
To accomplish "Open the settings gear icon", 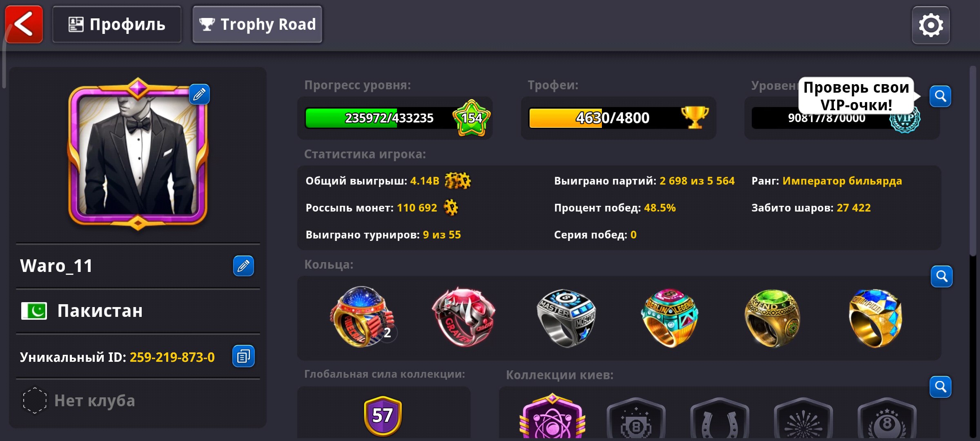I will 931,25.
